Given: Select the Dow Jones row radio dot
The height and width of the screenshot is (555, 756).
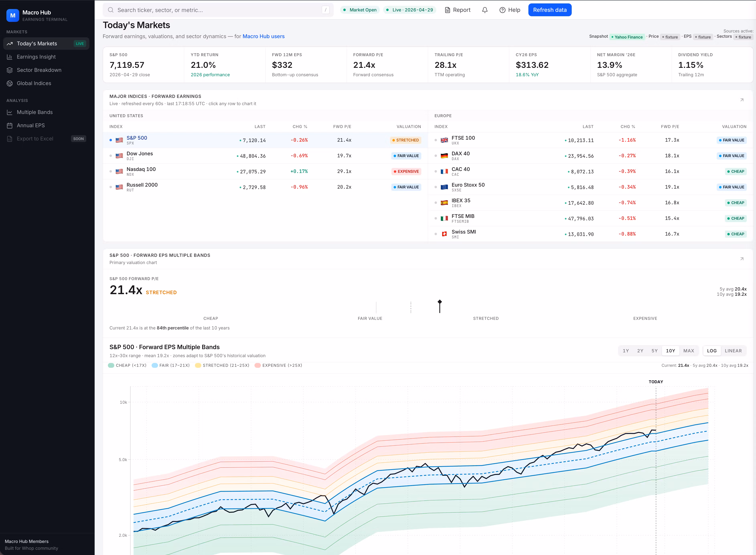Looking at the screenshot, I should 111,156.
